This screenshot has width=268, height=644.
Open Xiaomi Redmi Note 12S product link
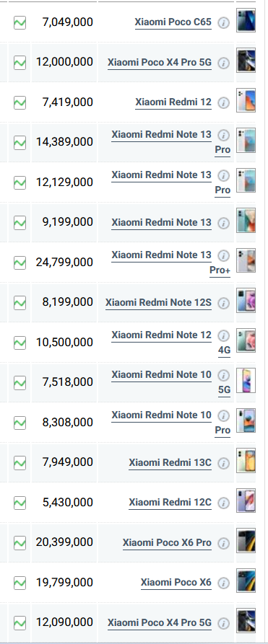tap(158, 303)
